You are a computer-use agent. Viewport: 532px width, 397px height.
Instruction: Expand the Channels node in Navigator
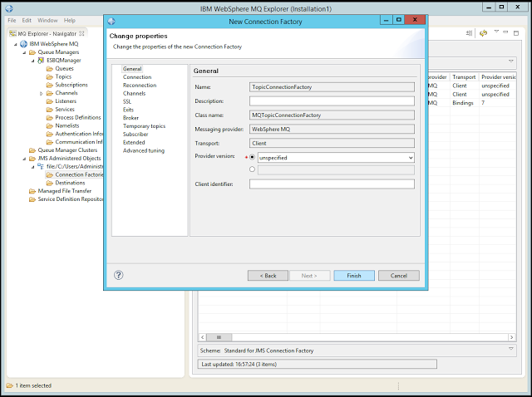tap(41, 93)
